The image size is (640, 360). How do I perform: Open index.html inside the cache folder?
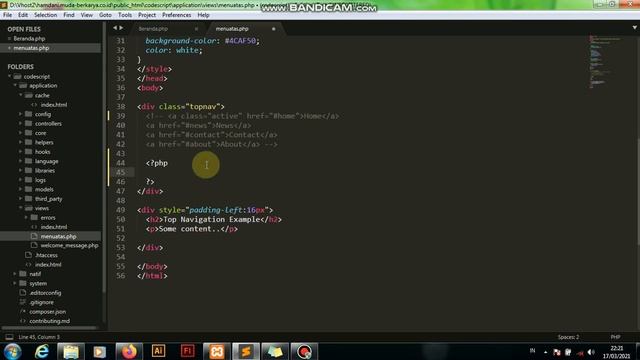pyautogui.click(x=53, y=104)
